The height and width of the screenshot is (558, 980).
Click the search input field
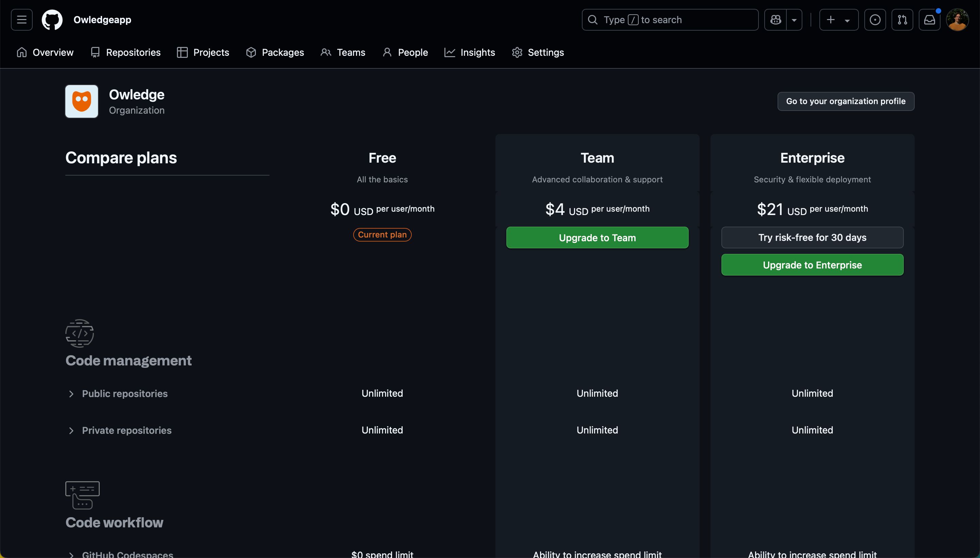pos(670,19)
